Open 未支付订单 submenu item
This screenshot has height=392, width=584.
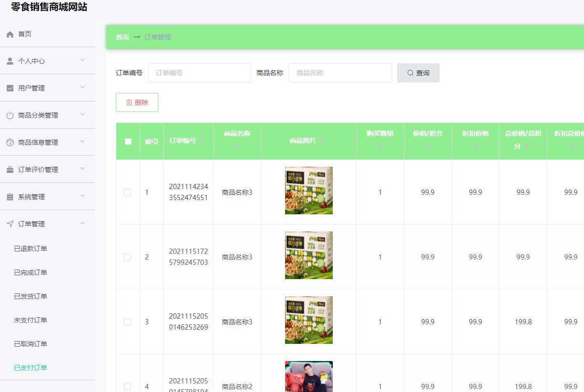point(31,320)
